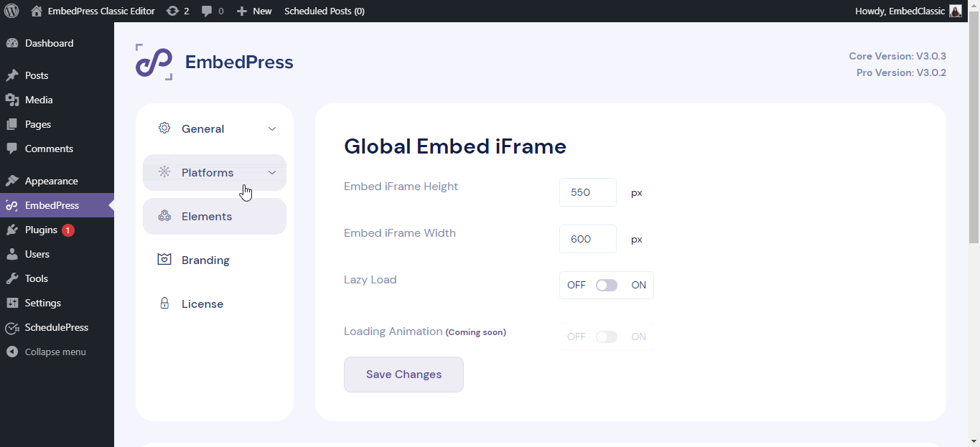Click the home icon beside site name
Screen dimensions: 980x447
(x=37, y=11)
